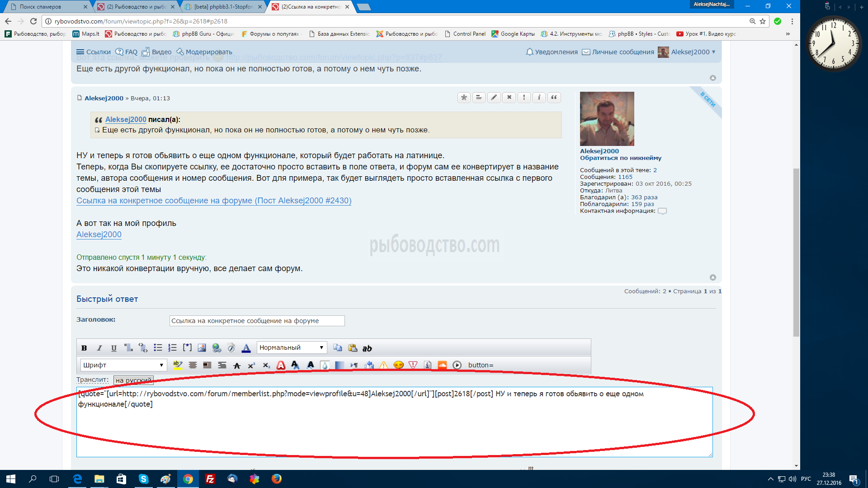The height and width of the screenshot is (488, 868).
Task: Open the link to post #2430
Action: pyautogui.click(x=214, y=201)
